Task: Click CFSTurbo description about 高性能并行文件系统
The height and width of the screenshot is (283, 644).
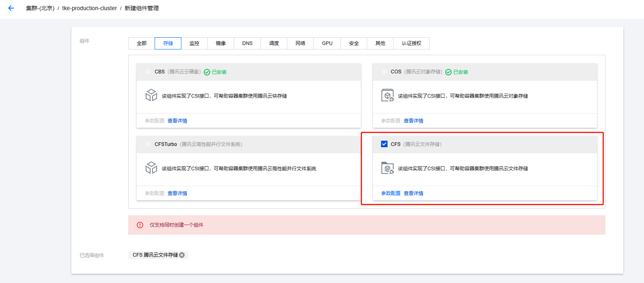Action: 239,169
